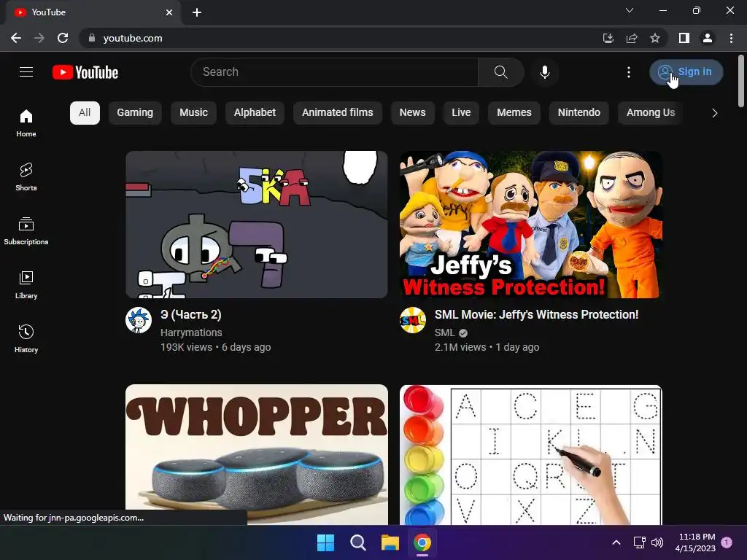The height and width of the screenshot is (560, 747).
Task: Click the search magnifier button
Action: tap(500, 72)
